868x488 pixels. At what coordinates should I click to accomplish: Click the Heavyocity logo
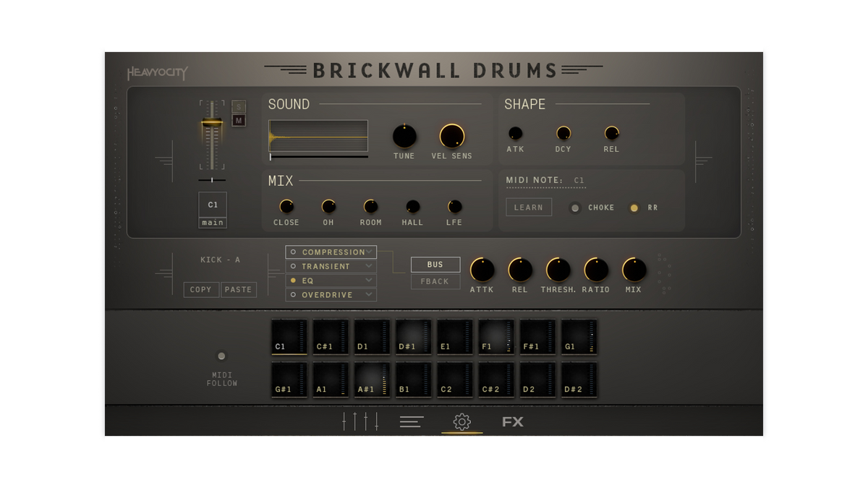click(158, 73)
